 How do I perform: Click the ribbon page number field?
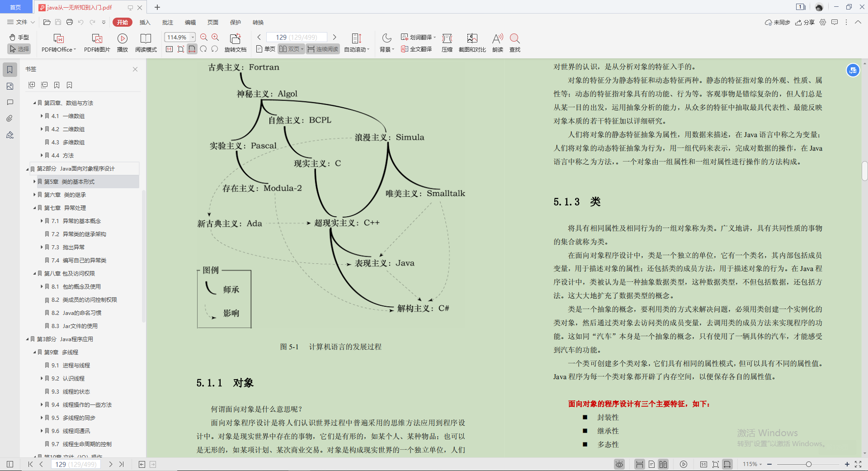pyautogui.click(x=297, y=37)
